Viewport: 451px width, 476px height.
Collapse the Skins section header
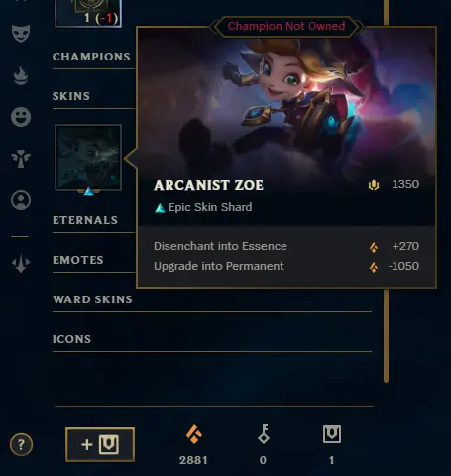[71, 96]
